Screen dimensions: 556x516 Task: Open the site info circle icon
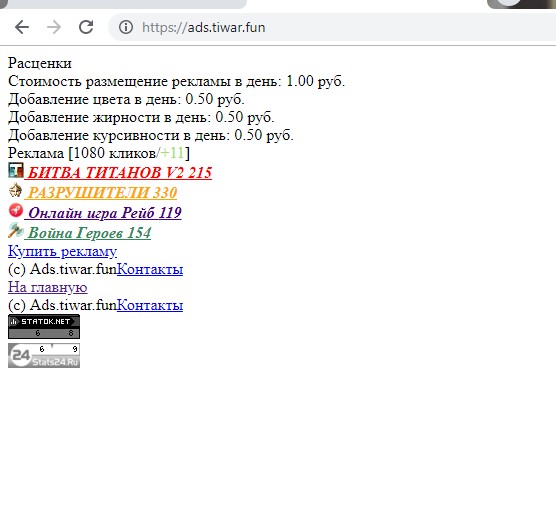[x=126, y=27]
